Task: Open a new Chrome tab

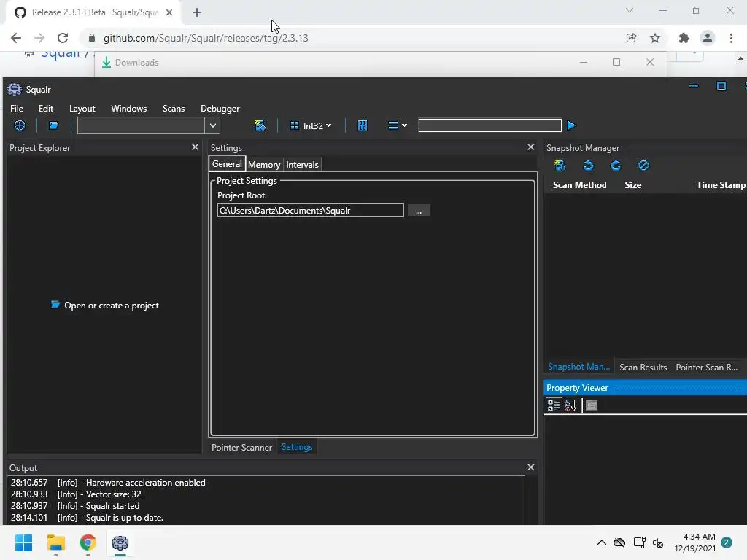Action: click(197, 12)
